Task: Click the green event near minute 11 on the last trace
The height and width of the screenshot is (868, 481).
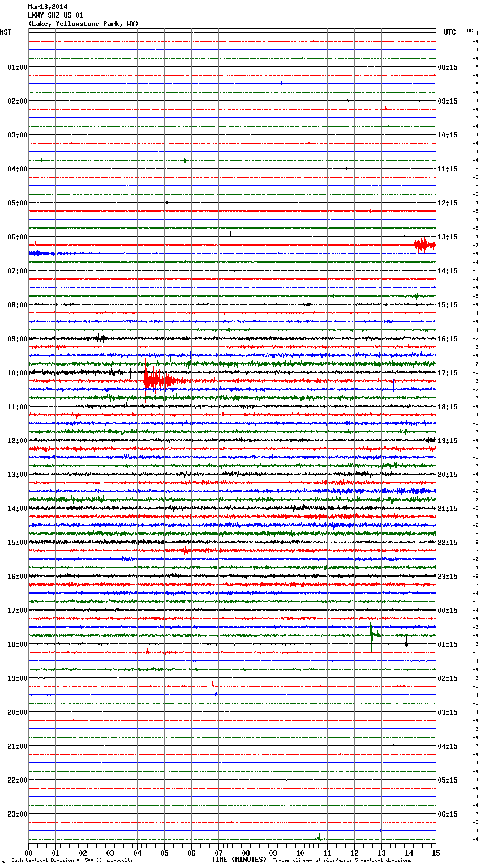Action: [x=319, y=838]
